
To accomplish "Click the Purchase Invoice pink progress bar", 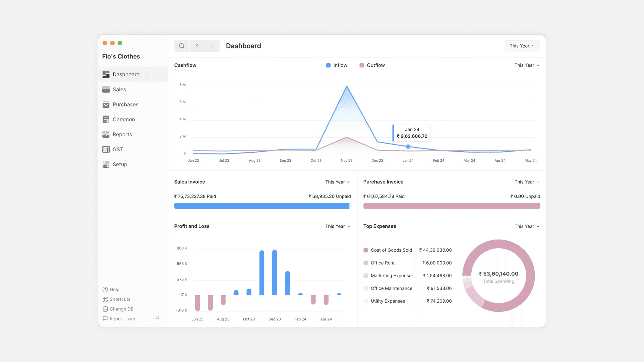I will [x=451, y=206].
